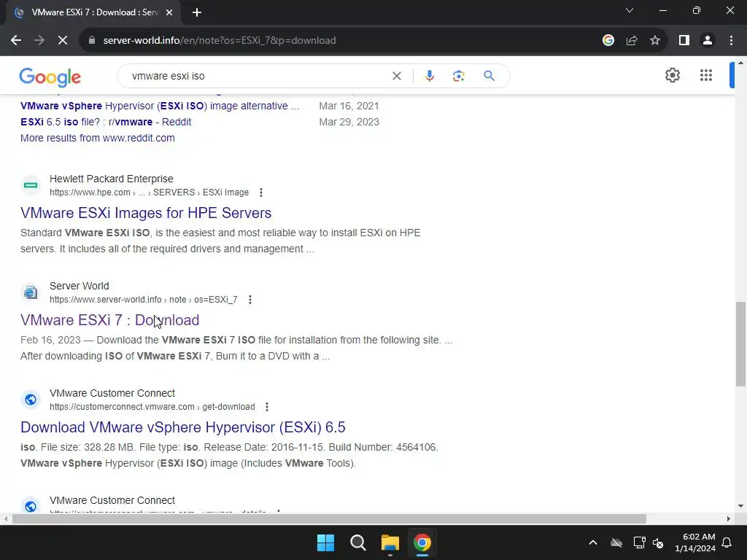This screenshot has width=747, height=560.
Task: Open VMware vSphere Hypervisor image alternative link
Action: 160,106
